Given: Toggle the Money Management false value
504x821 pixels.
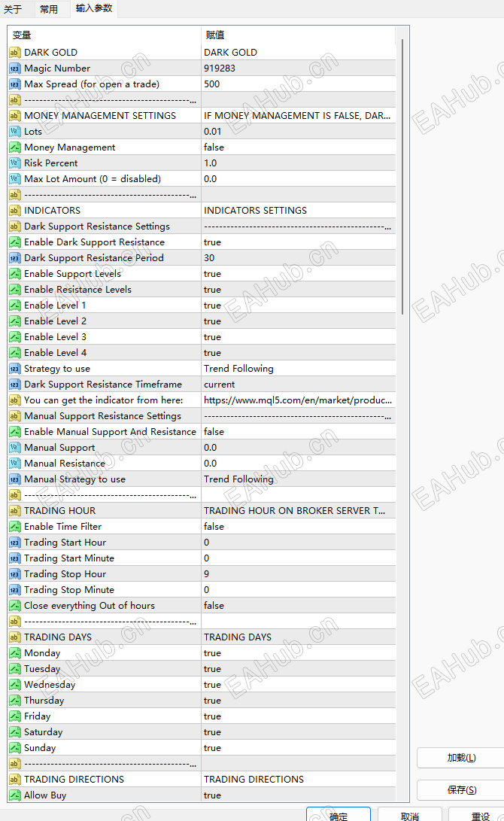Looking at the screenshot, I should tap(299, 147).
